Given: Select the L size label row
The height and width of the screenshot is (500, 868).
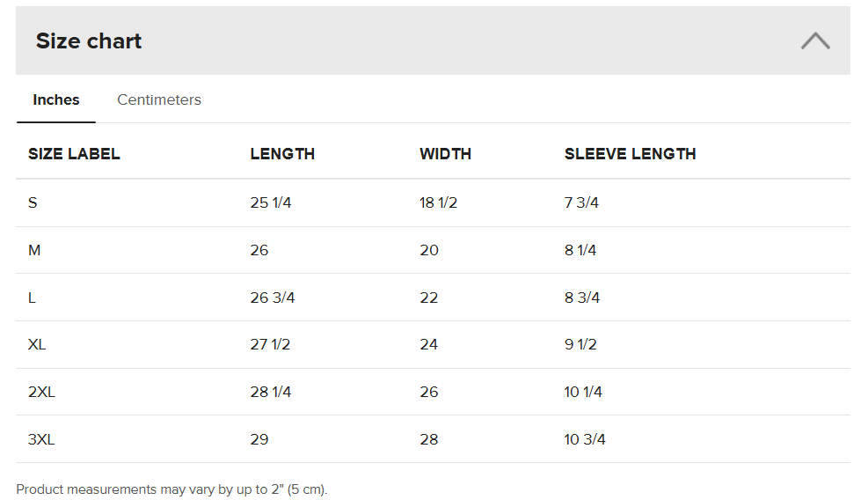Looking at the screenshot, I should (x=33, y=298).
